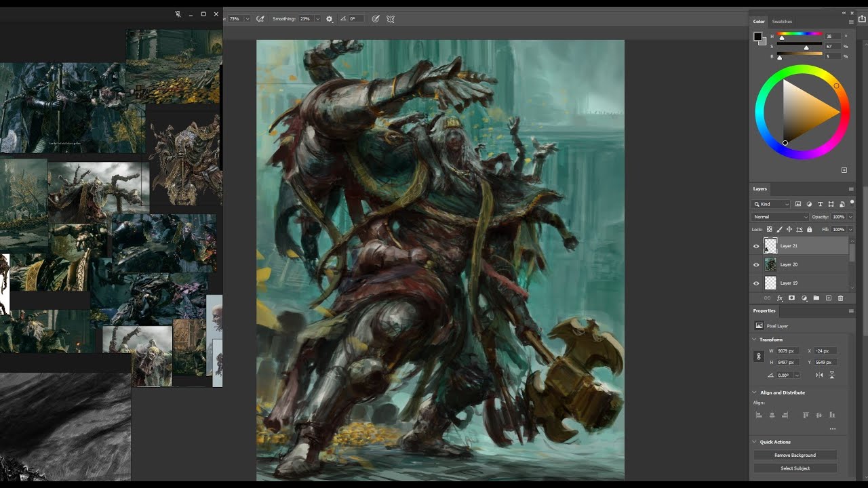
Task: Create a new layer with plus icon
Action: 828,298
